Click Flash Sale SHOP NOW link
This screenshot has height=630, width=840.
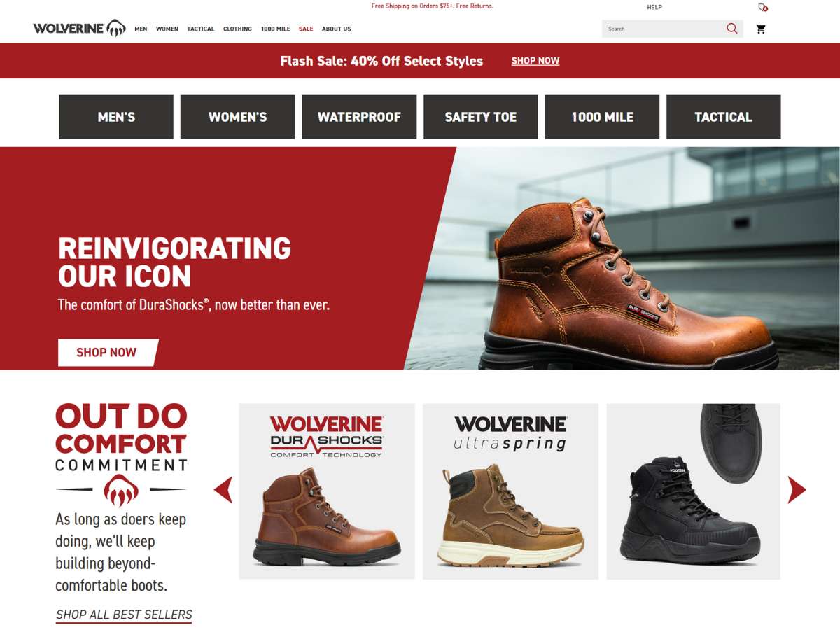[x=535, y=61]
